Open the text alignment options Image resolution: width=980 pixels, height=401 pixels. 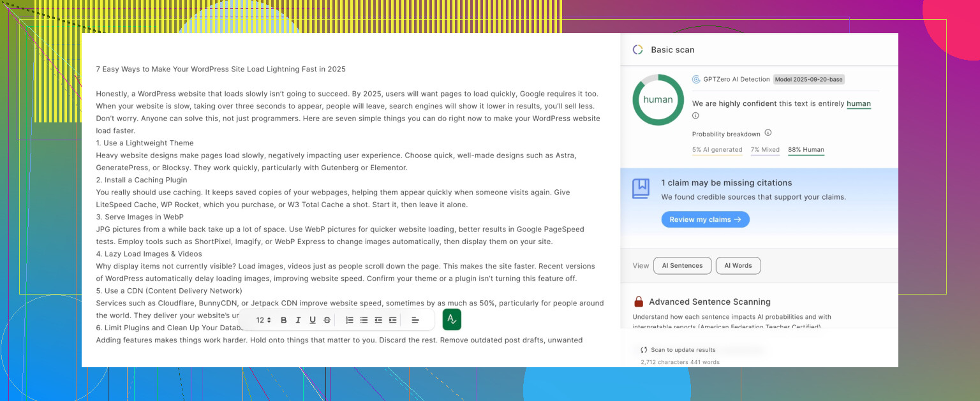click(x=415, y=320)
